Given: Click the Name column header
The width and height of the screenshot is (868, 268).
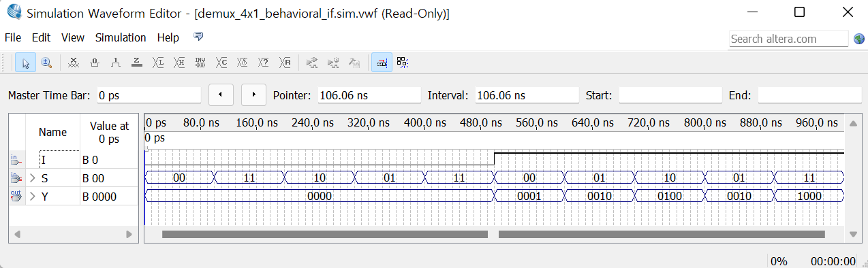Looking at the screenshot, I should [52, 132].
